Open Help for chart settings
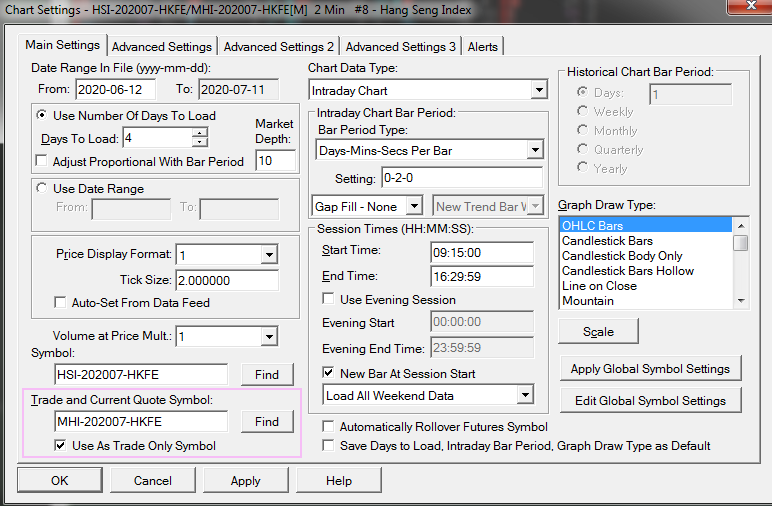The width and height of the screenshot is (772, 506). 339,480
